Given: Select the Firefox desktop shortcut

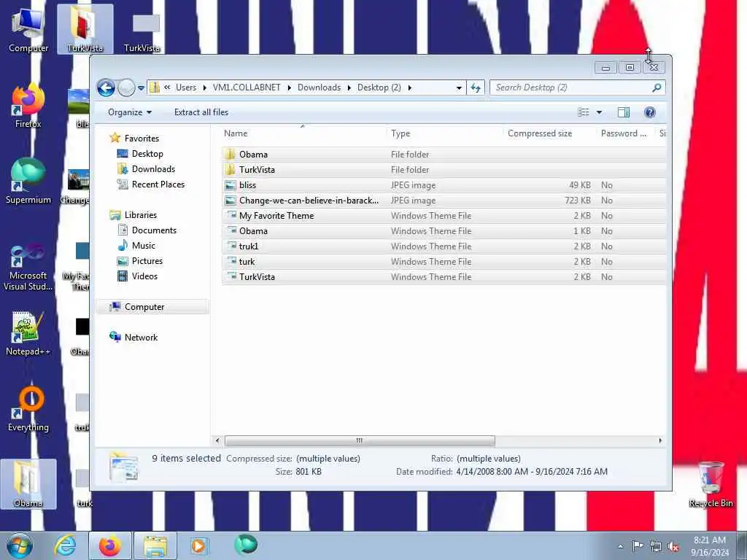Looking at the screenshot, I should point(28,106).
